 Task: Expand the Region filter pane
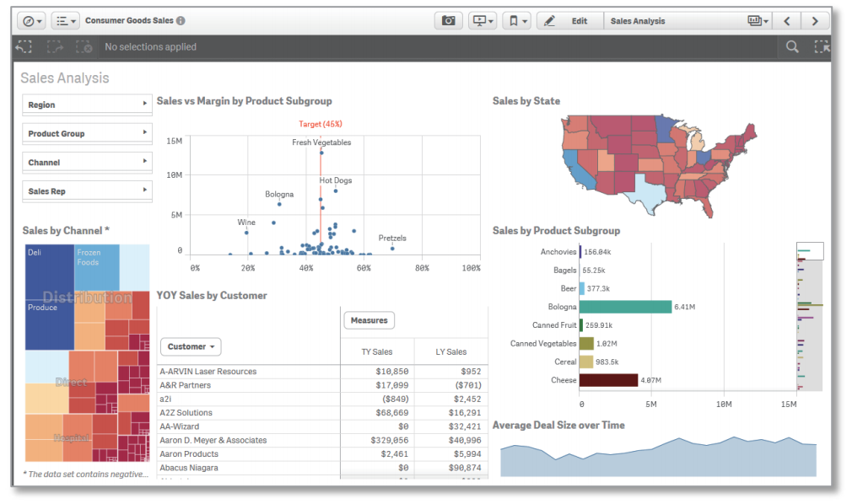click(87, 105)
